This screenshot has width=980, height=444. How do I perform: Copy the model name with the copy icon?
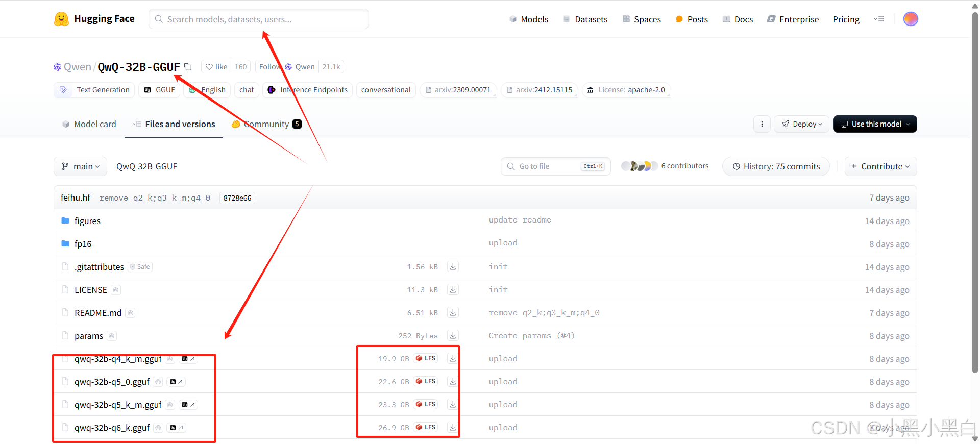188,67
